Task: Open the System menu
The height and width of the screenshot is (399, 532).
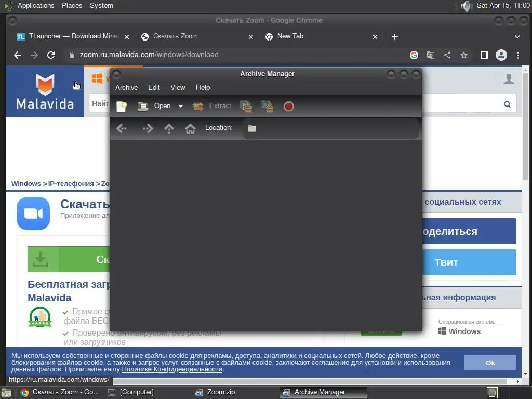Action: click(x=101, y=5)
